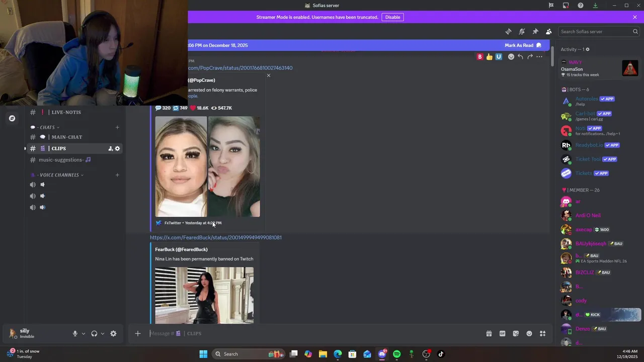The image size is (644, 362).
Task: Toggle the notification settings bell icon
Action: (x=522, y=32)
